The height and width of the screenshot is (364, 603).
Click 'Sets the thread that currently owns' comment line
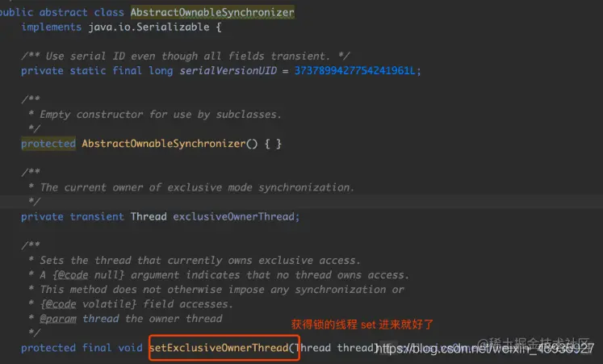pyautogui.click(x=199, y=261)
